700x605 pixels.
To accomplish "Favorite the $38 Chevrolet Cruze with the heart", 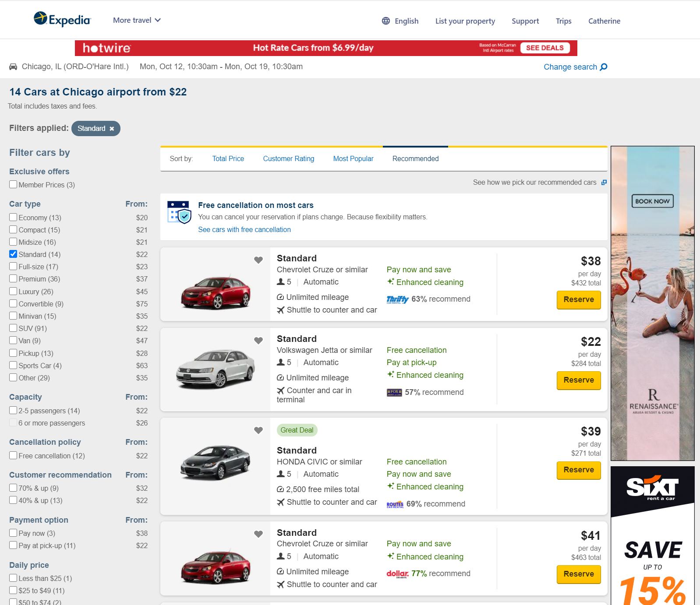I will pyautogui.click(x=258, y=260).
